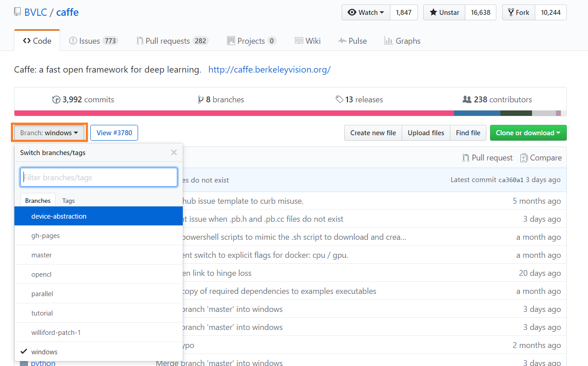
Task: Click the Unstar star icon
Action: point(433,13)
